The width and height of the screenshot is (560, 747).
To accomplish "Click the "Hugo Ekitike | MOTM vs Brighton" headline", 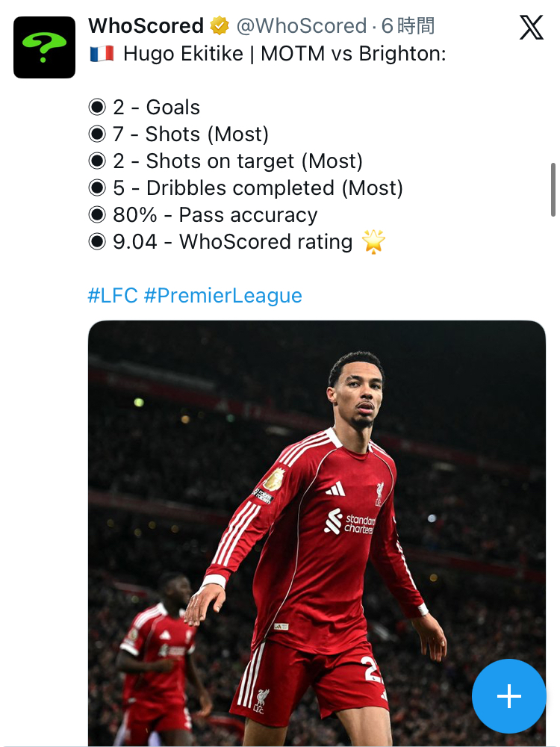I will pos(284,54).
